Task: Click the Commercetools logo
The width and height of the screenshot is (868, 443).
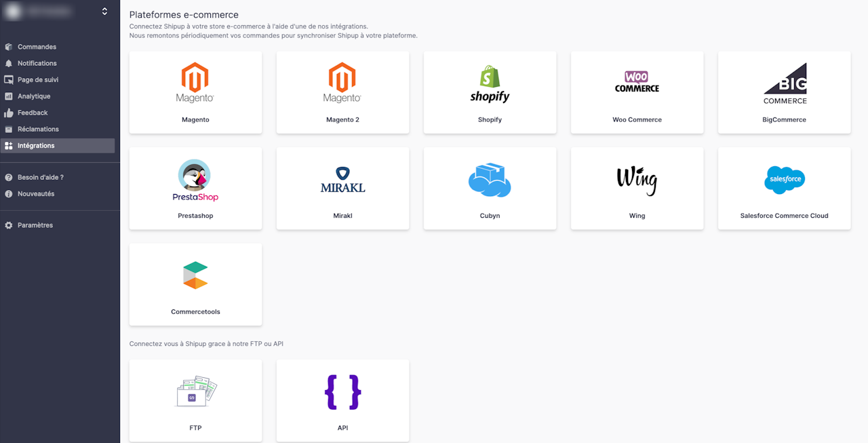Action: [195, 275]
